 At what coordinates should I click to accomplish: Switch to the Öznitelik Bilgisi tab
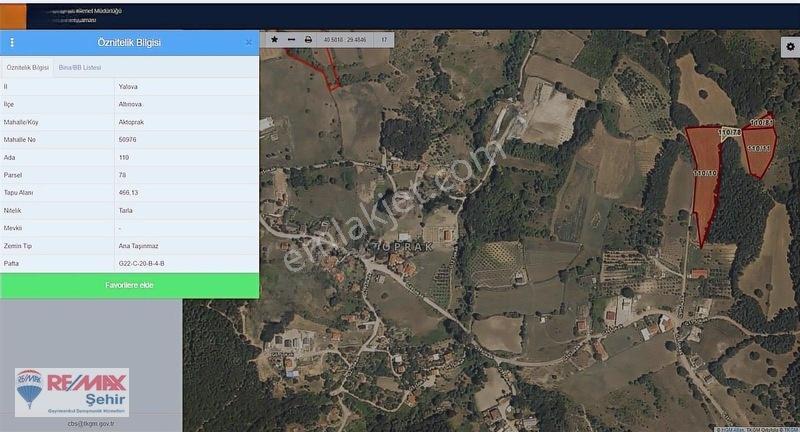point(28,67)
